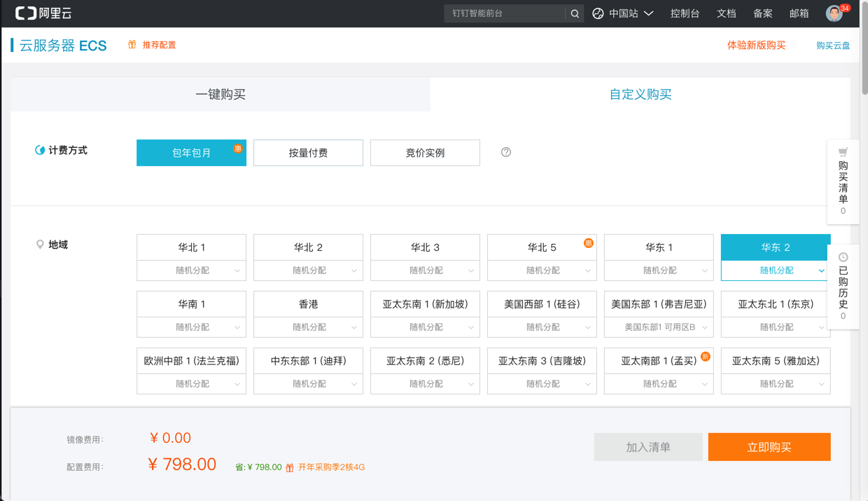Click the page's vertical scrollbar
This screenshot has width=868, height=501.
click(864, 49)
